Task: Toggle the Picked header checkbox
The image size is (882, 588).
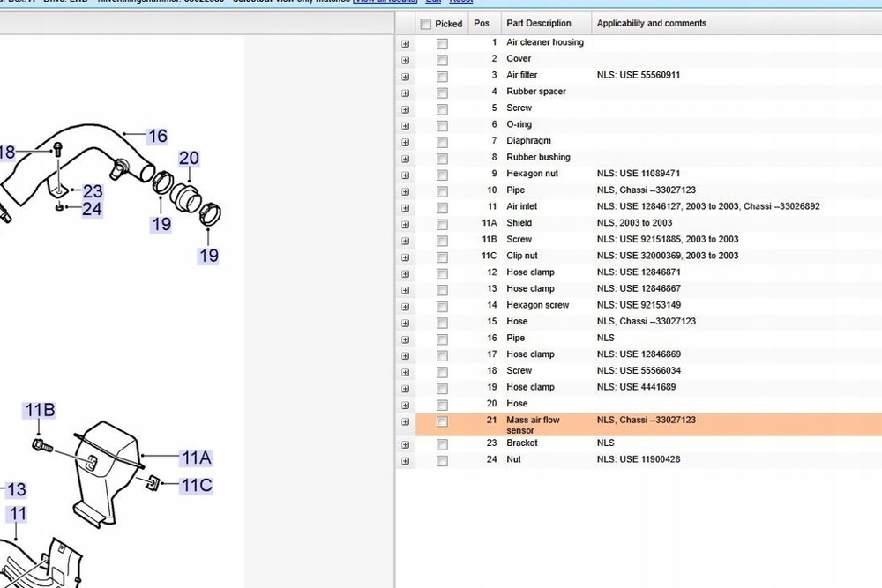Action: point(425,24)
